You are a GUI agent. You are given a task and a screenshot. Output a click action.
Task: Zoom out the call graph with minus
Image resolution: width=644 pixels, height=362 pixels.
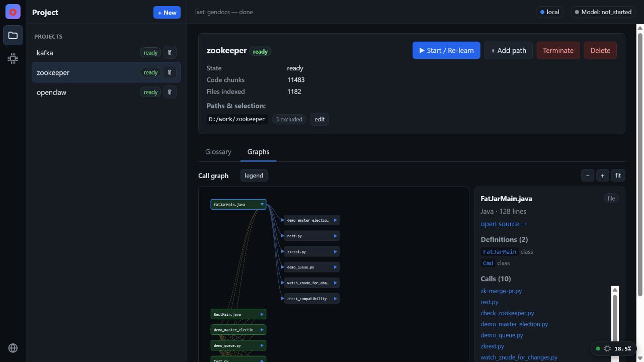click(588, 175)
